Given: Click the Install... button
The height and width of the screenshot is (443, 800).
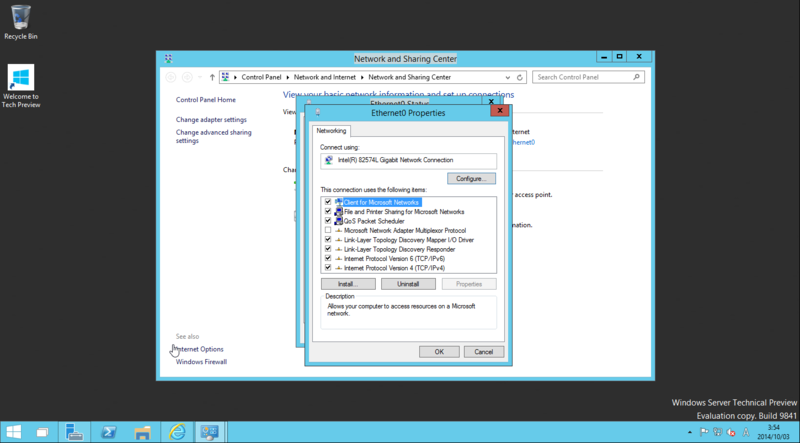Looking at the screenshot, I should click(348, 284).
